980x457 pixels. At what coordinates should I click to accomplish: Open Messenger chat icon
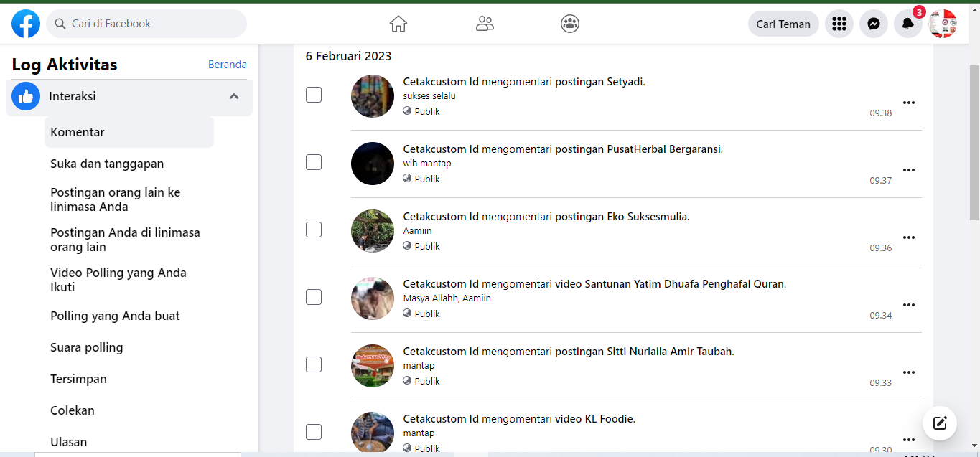(x=874, y=24)
